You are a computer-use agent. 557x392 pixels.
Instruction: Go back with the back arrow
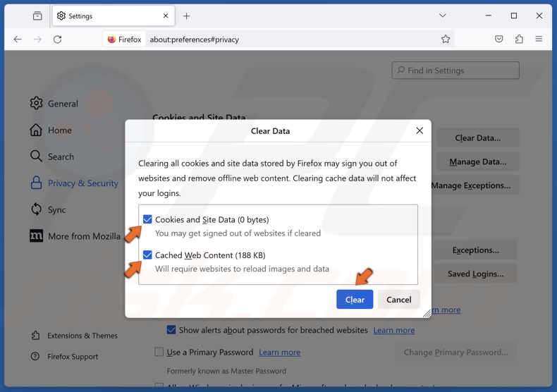pyautogui.click(x=18, y=39)
